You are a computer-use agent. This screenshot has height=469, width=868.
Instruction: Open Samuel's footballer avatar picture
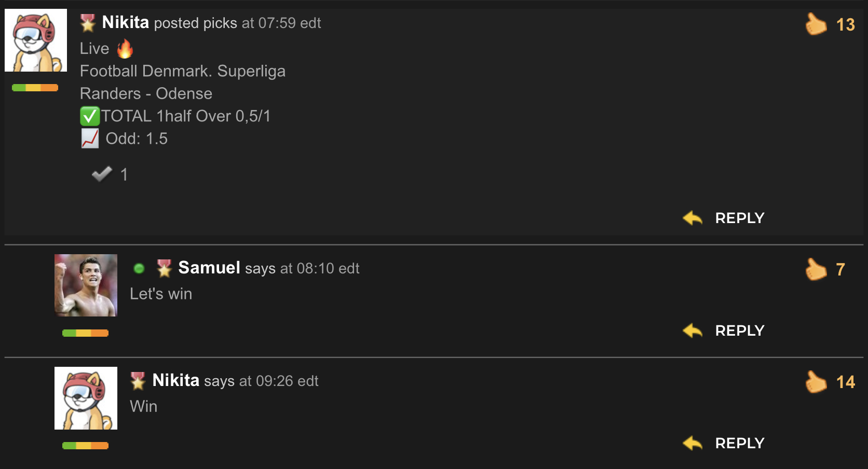pos(86,285)
